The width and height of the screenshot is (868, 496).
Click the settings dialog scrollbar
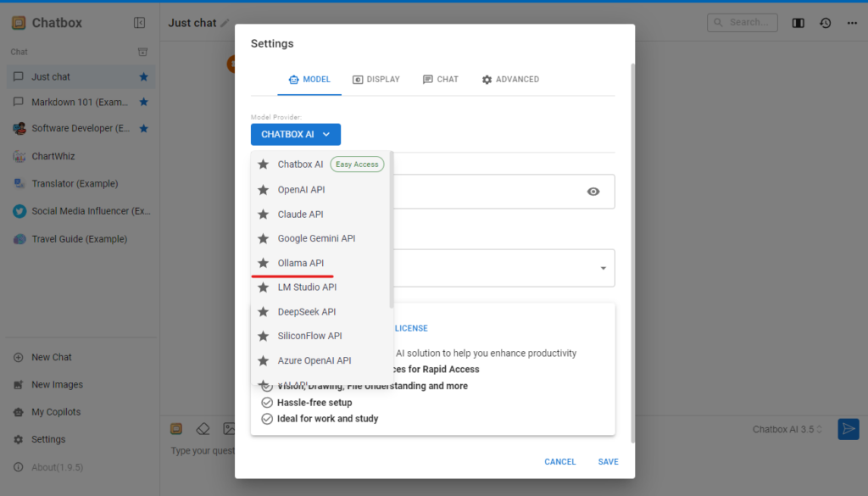(x=632, y=253)
